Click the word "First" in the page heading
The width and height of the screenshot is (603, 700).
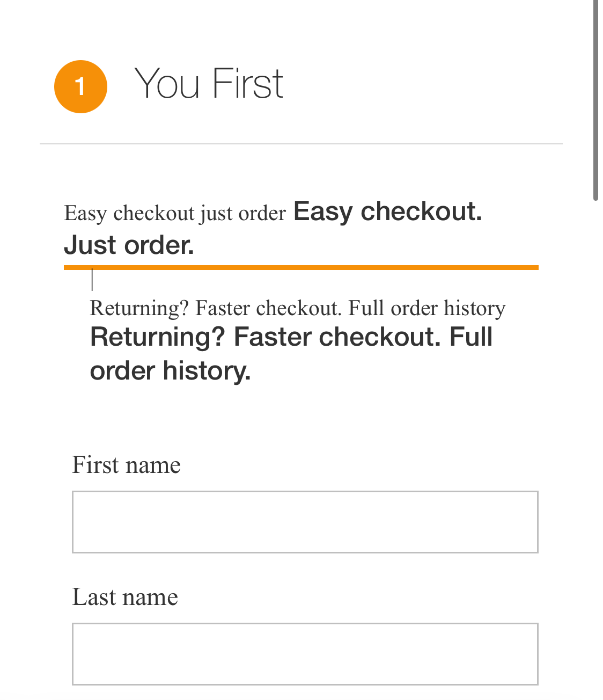point(247,84)
